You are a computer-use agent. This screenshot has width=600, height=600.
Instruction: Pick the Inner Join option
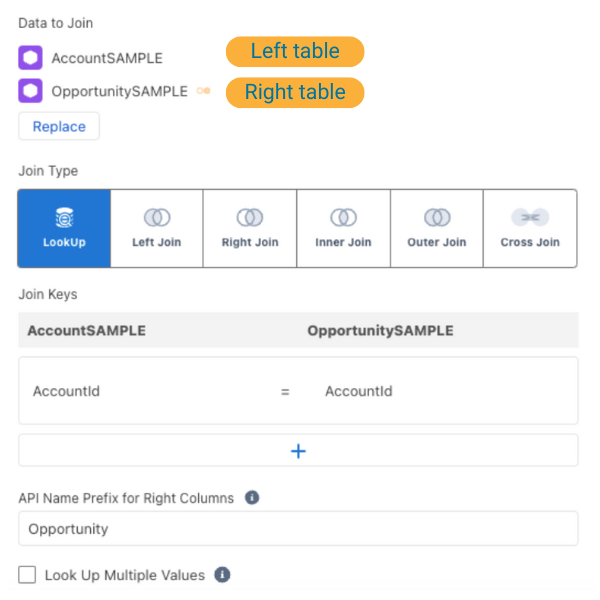pyautogui.click(x=343, y=228)
